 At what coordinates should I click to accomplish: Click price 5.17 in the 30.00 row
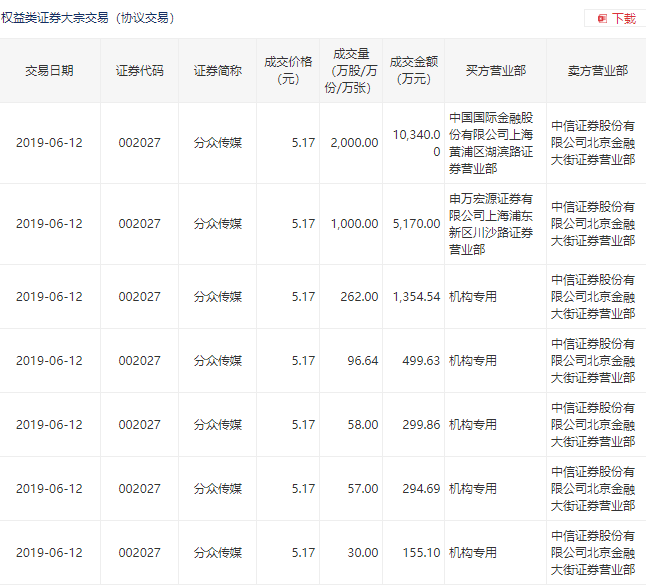click(304, 553)
